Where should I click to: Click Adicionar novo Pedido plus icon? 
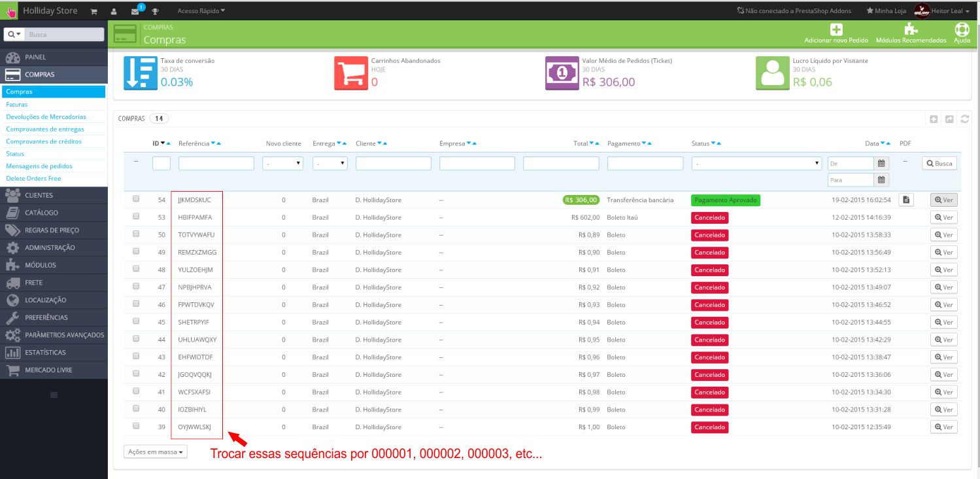click(x=836, y=29)
